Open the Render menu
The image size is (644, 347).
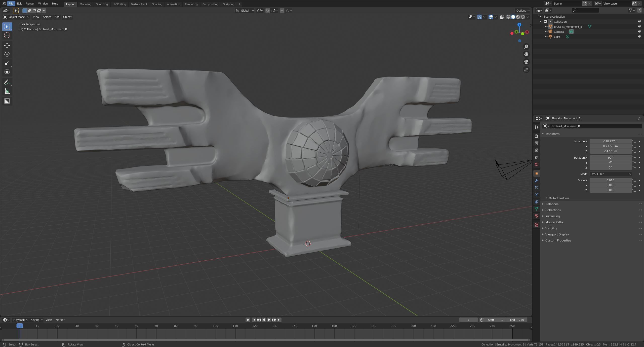click(30, 4)
